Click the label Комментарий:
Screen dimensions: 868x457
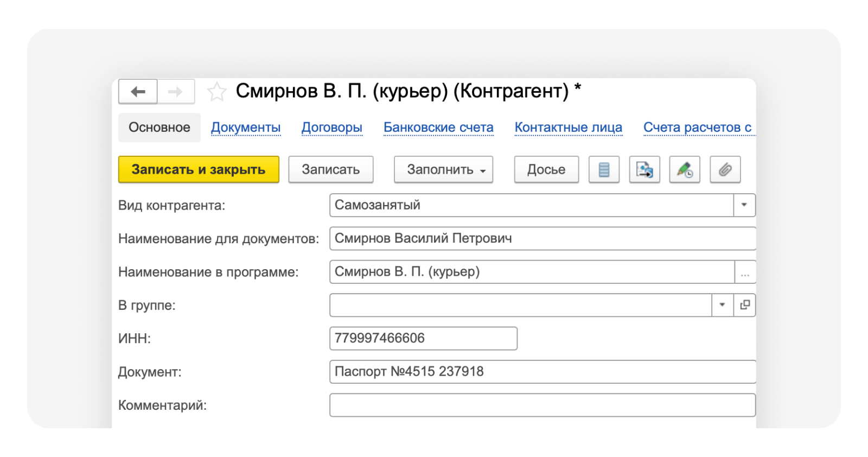coord(162,405)
